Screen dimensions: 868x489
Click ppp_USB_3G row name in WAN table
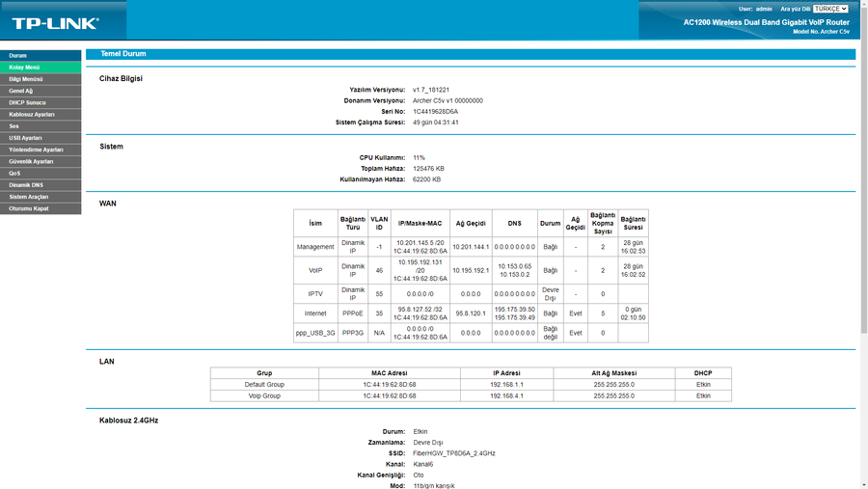(315, 334)
